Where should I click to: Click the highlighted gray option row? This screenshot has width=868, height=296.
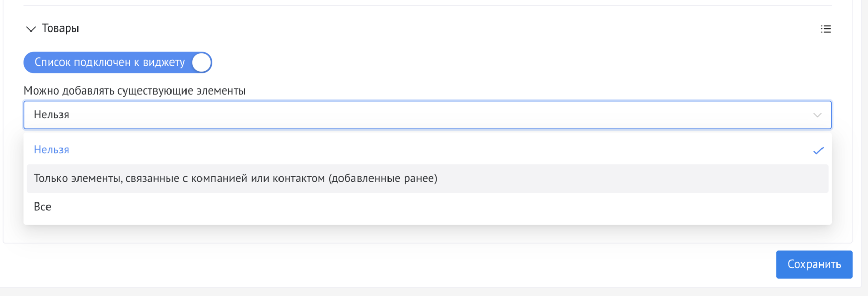click(x=427, y=178)
